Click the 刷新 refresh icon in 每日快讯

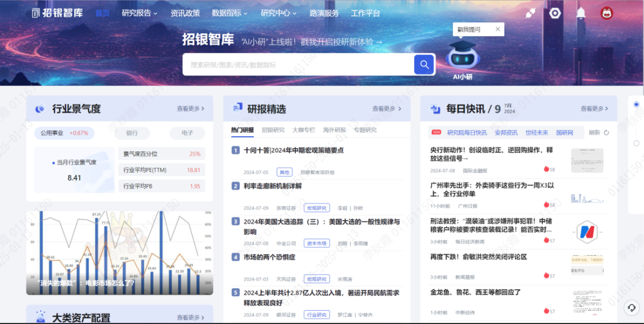coord(607,133)
